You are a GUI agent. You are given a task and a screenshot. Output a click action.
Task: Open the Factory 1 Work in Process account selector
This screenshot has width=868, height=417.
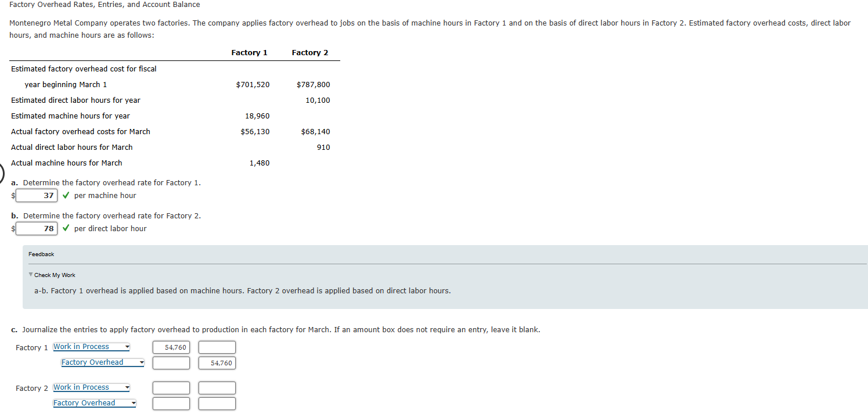(x=91, y=347)
